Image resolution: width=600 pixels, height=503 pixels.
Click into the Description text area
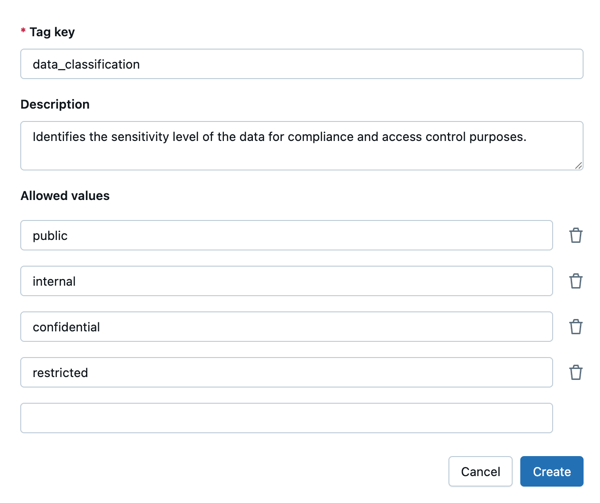pos(301,155)
